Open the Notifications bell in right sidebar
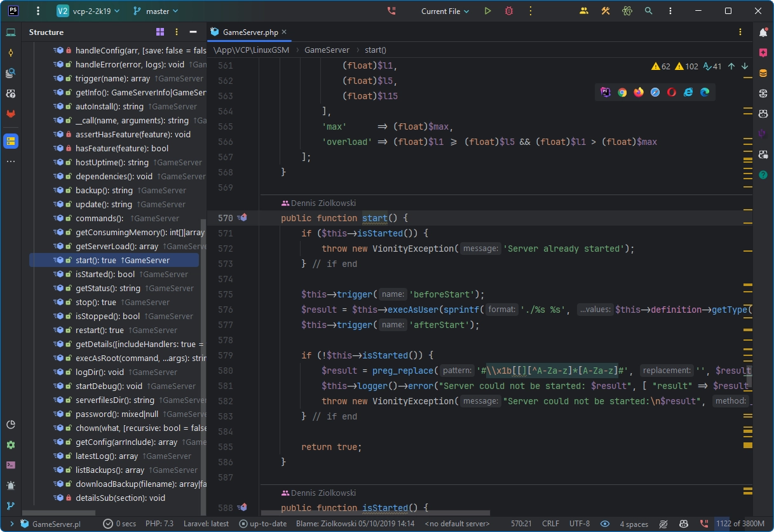 [763, 32]
